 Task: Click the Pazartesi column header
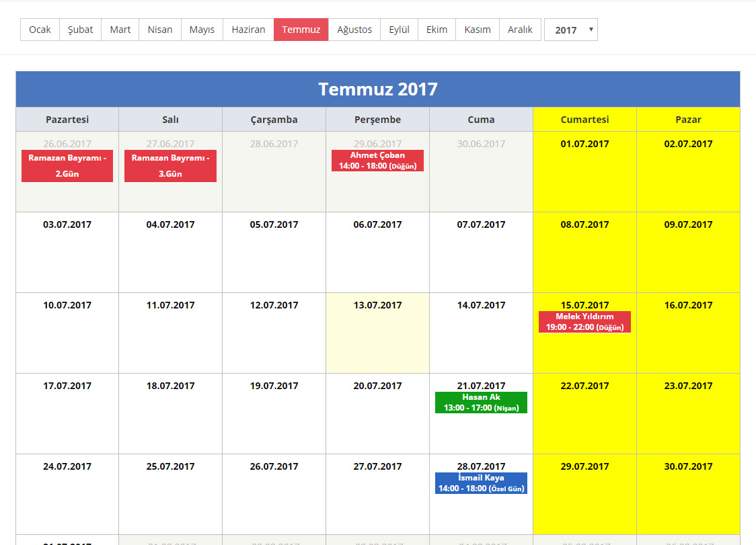click(x=67, y=120)
